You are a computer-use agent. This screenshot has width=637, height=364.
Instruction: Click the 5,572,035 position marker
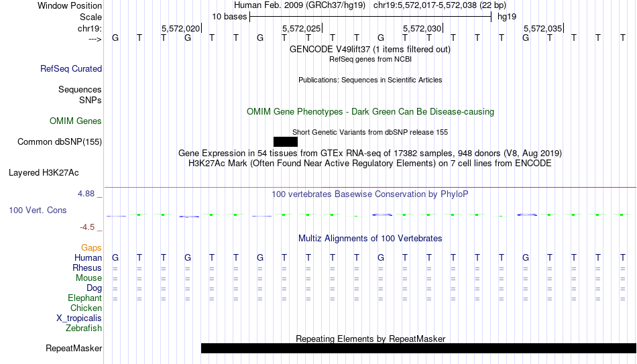(543, 28)
